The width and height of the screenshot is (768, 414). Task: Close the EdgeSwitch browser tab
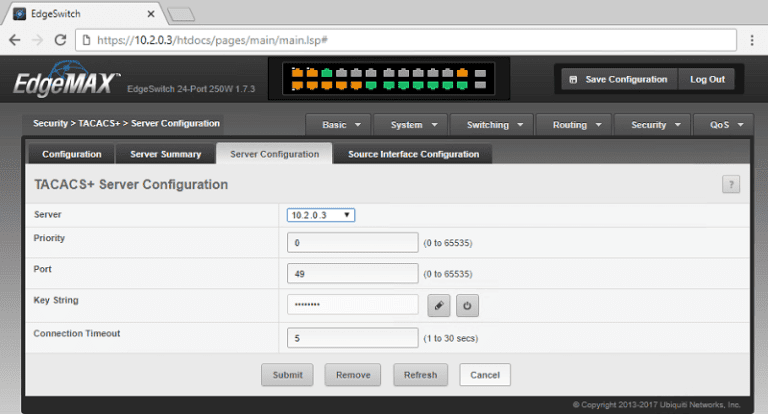151,14
